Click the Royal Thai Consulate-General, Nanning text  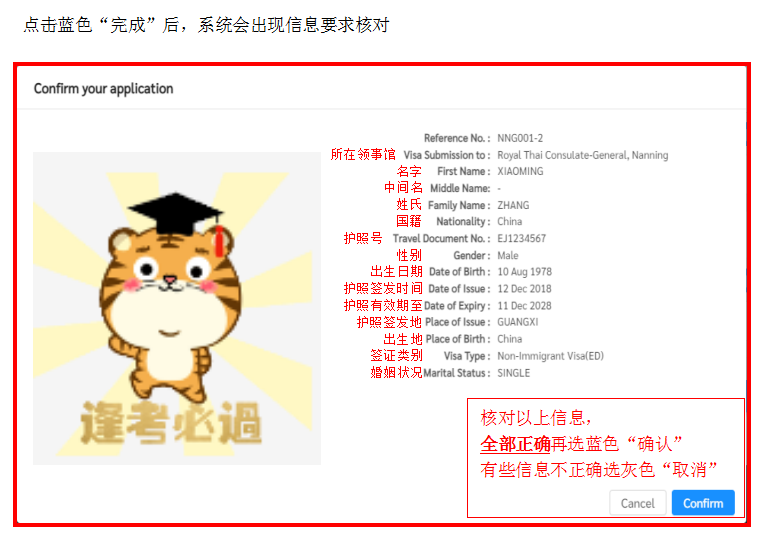[x=582, y=155]
